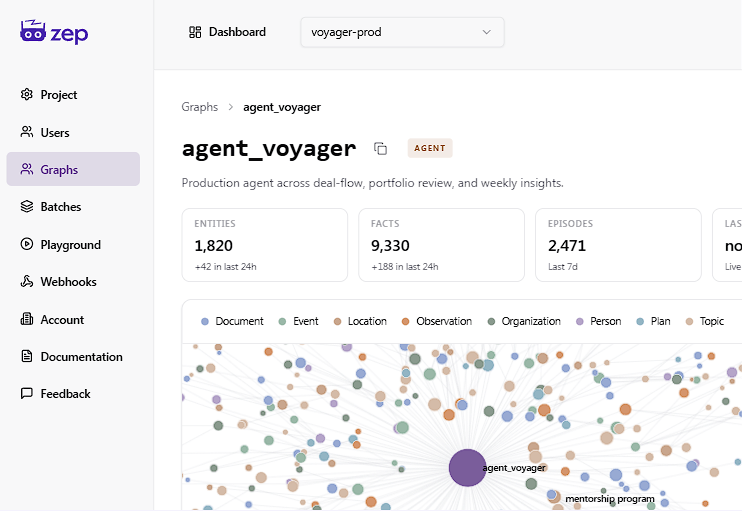Screen dimensions: 742x511
Task: Toggle the Location legend filter
Action: tap(360, 321)
